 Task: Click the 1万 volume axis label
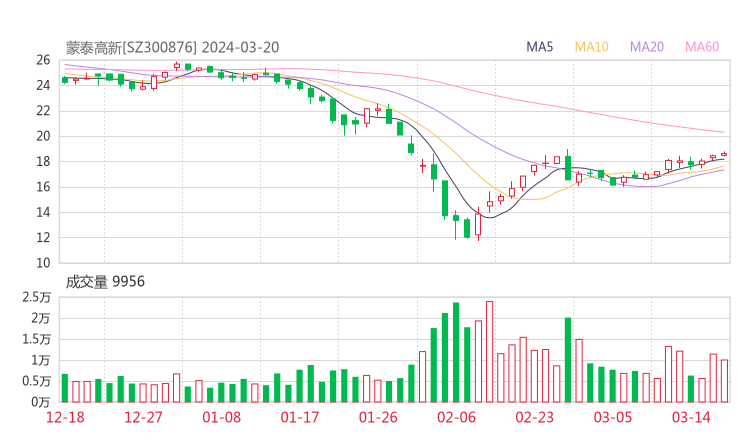(x=41, y=360)
